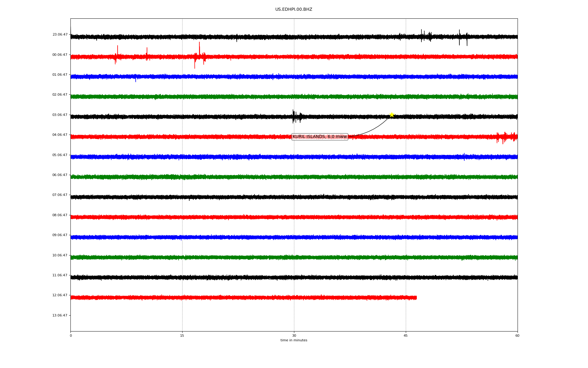This screenshot has height=368, width=588.
Task: Click the 03:06:47 row time label
Action: (x=60, y=115)
